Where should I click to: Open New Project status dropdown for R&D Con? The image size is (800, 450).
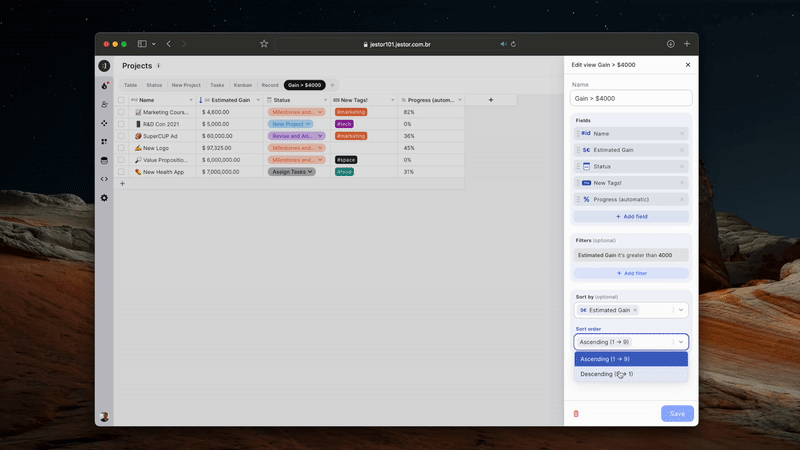[290, 124]
